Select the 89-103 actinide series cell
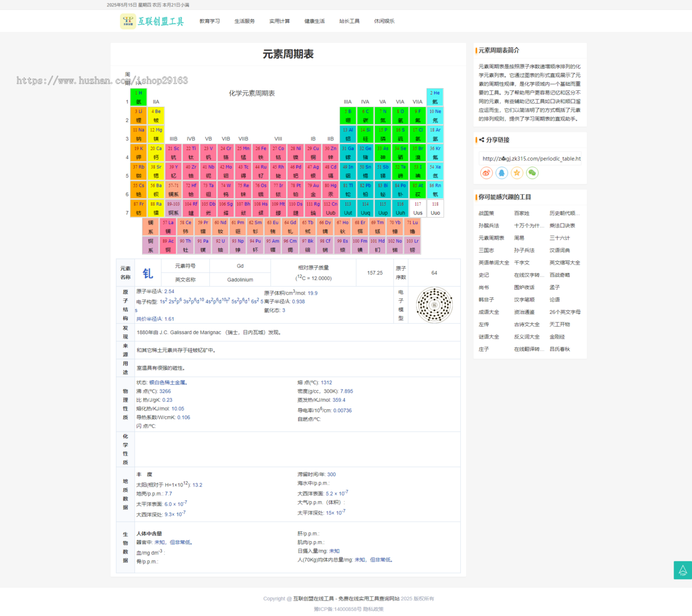Viewport: 692px width, 616px height. coord(174,208)
